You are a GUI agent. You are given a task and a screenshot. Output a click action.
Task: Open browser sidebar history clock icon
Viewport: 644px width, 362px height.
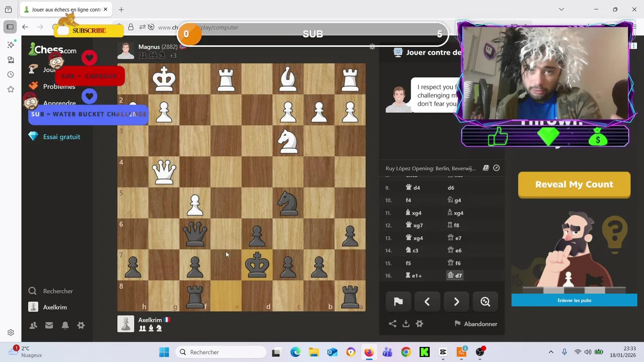pos(11,74)
